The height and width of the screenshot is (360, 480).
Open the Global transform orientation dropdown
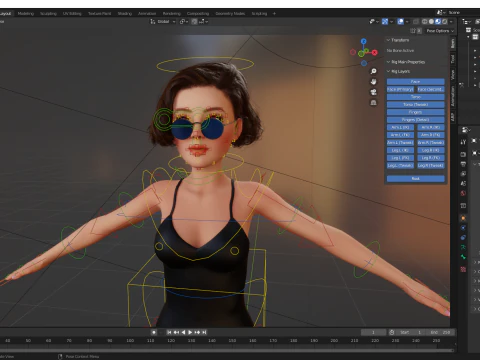[163, 22]
